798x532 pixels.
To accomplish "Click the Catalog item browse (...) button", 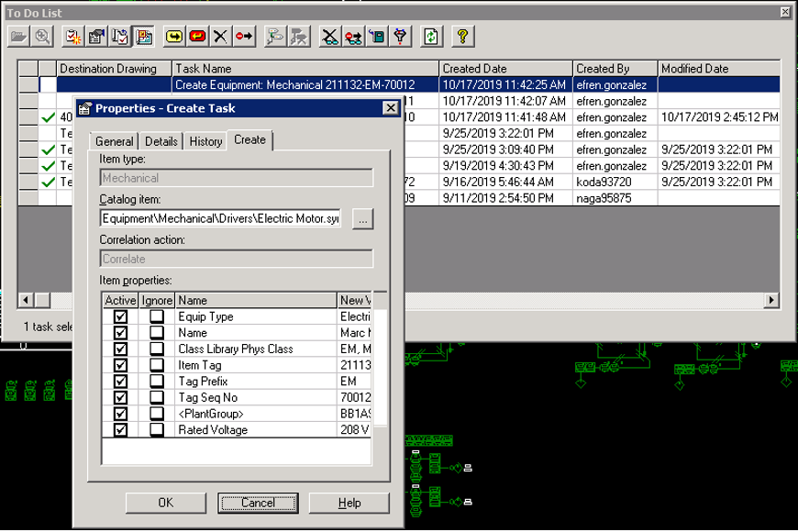I will pyautogui.click(x=362, y=219).
